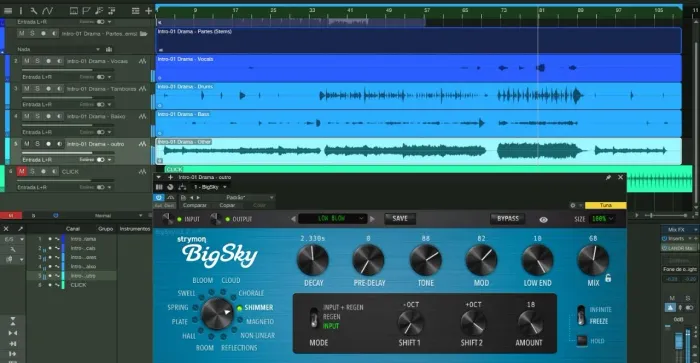The height and width of the screenshot is (363, 700).
Task: Click the waveform icon on CLICK track
Action: click(142, 171)
